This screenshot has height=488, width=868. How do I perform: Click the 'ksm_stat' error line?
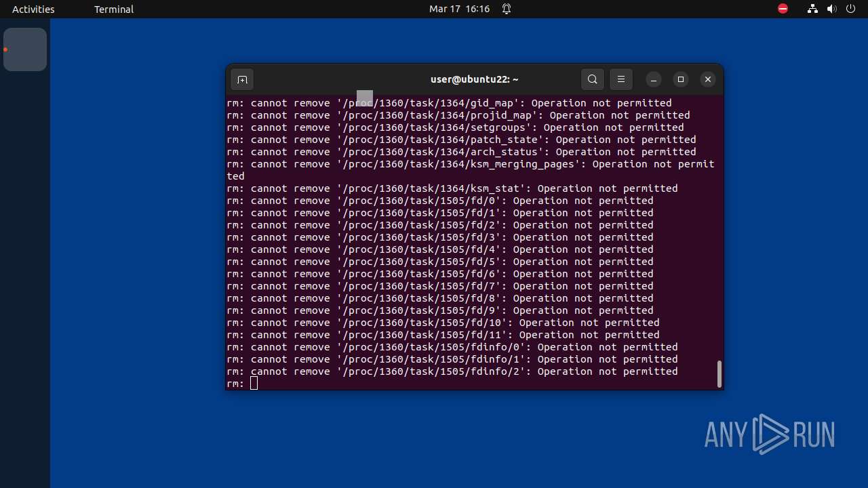coord(452,188)
